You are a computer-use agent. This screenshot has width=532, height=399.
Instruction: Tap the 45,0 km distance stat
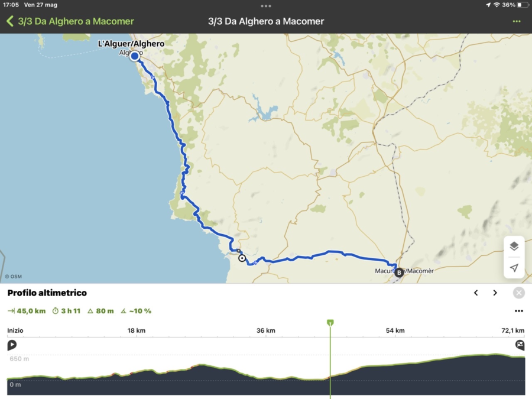[x=27, y=311]
